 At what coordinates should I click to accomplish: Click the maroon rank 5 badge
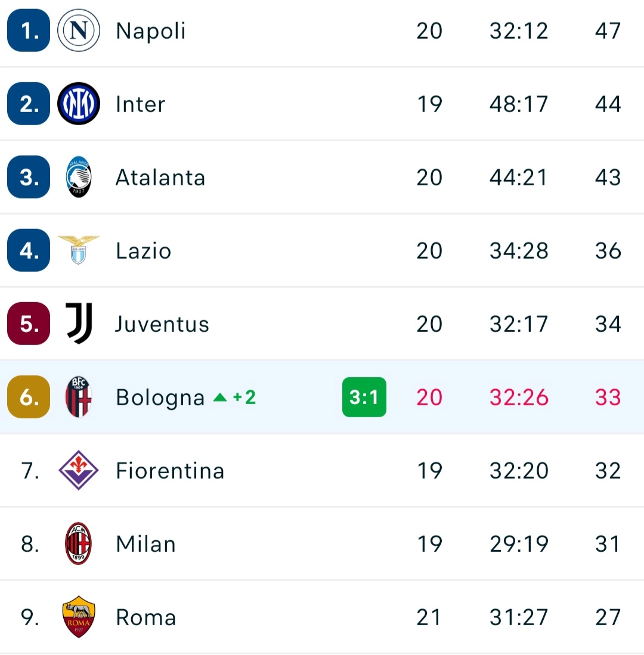(x=29, y=324)
